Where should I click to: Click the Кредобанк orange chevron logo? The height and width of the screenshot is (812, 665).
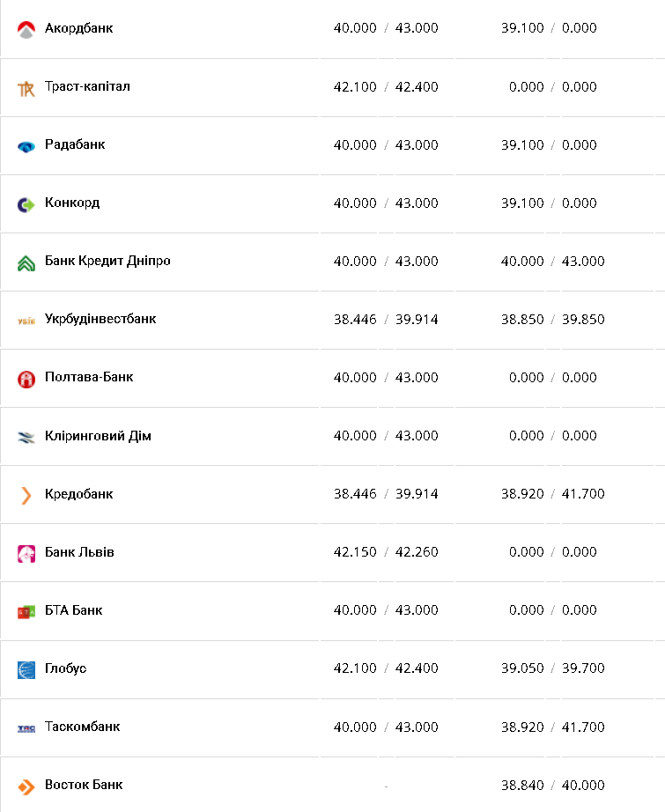point(26,495)
